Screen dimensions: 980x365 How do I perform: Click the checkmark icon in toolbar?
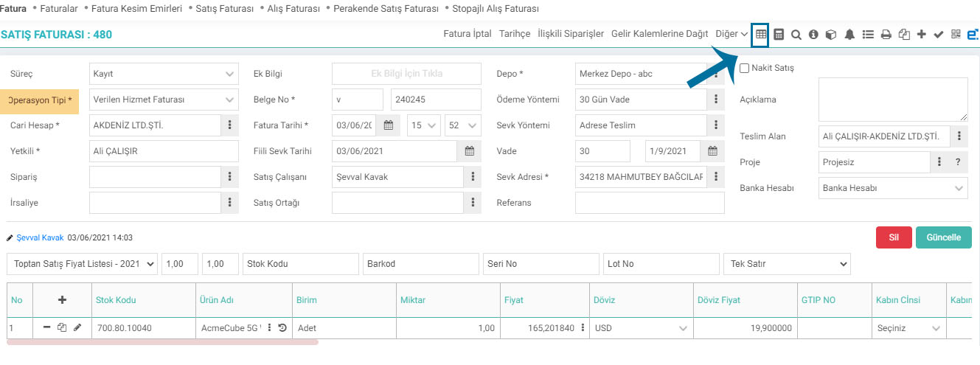[939, 34]
